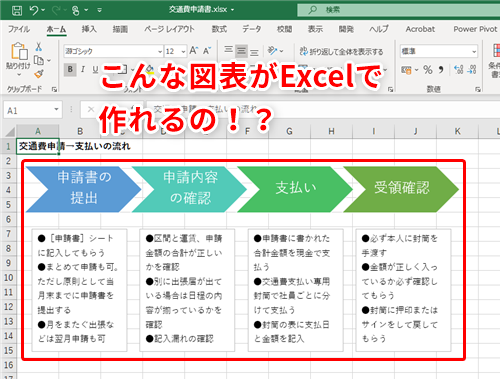The width and height of the screenshot is (500, 379).
Task: Select column G header
Action: (289, 131)
